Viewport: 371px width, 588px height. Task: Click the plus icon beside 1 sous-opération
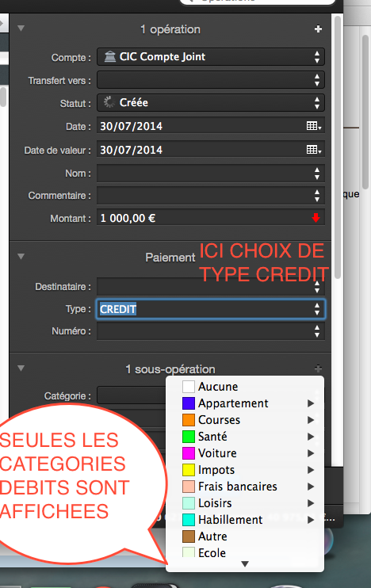[318, 368]
